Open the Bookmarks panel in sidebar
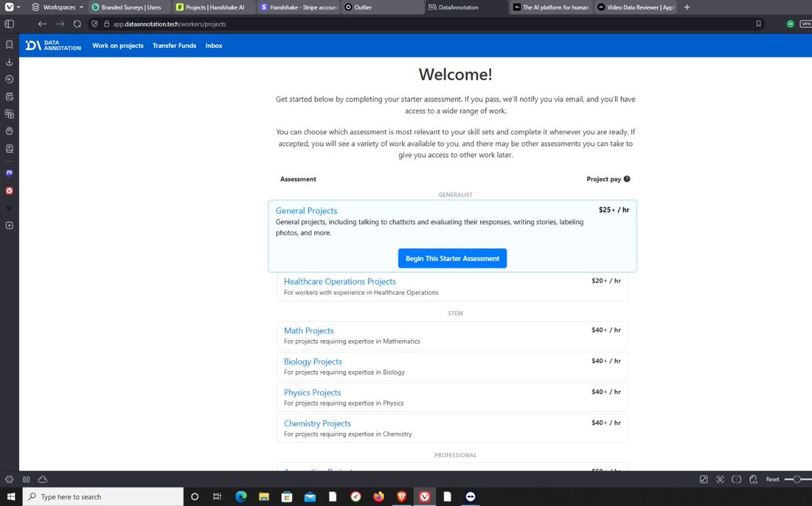 tap(9, 45)
